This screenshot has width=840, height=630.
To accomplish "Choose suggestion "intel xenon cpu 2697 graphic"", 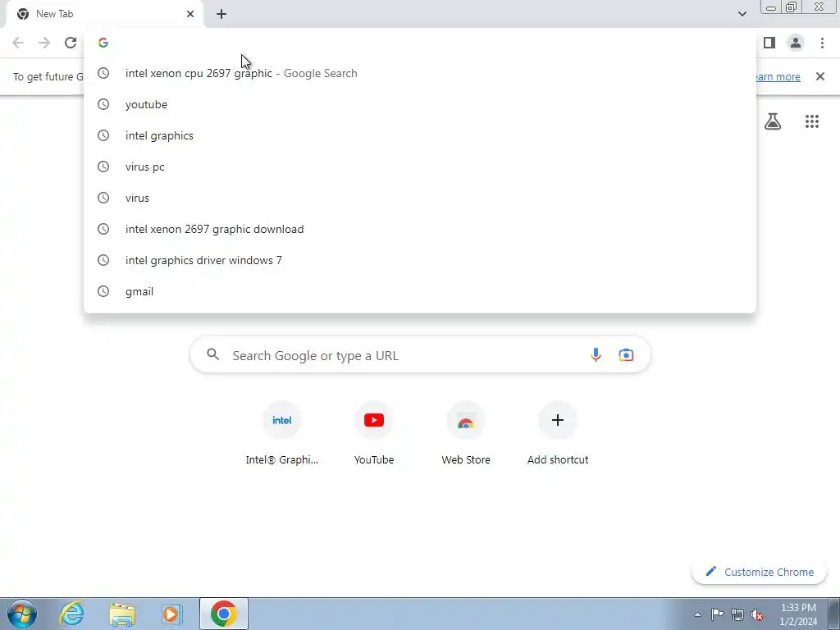I will pos(420,73).
